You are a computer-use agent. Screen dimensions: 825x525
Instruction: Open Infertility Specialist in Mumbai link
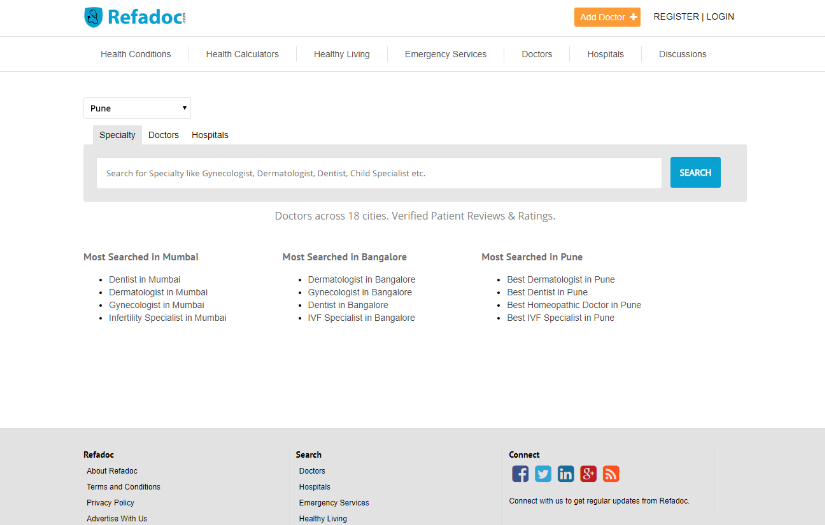click(x=168, y=318)
